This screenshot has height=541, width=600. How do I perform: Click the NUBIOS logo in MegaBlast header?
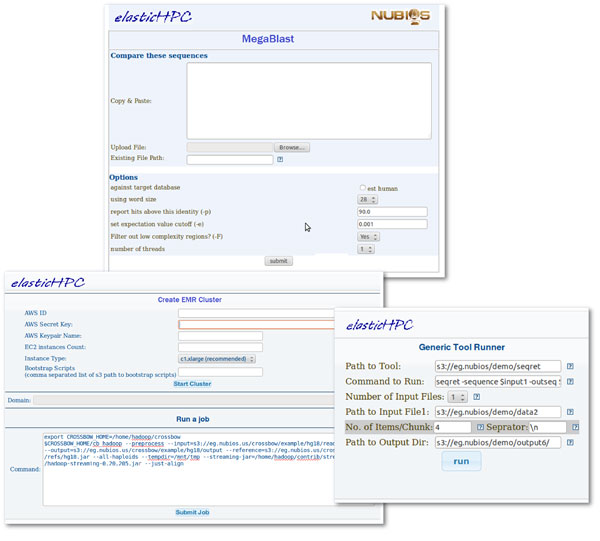[x=401, y=16]
